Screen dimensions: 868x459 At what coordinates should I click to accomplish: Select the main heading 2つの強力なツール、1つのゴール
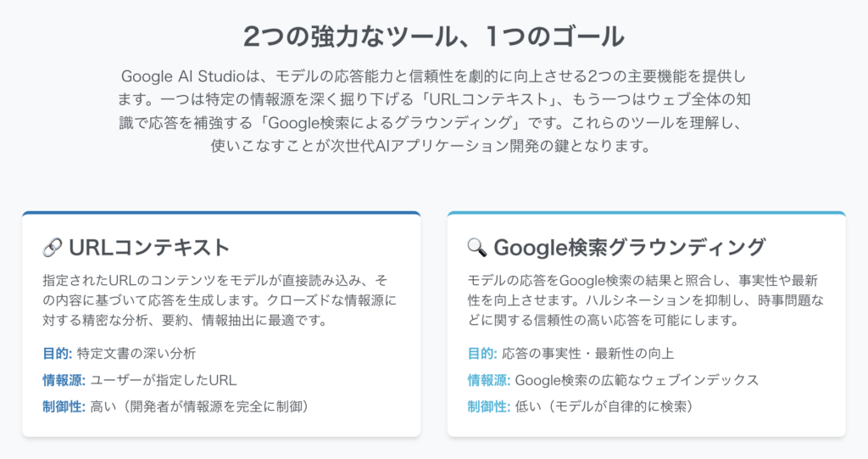pos(433,36)
